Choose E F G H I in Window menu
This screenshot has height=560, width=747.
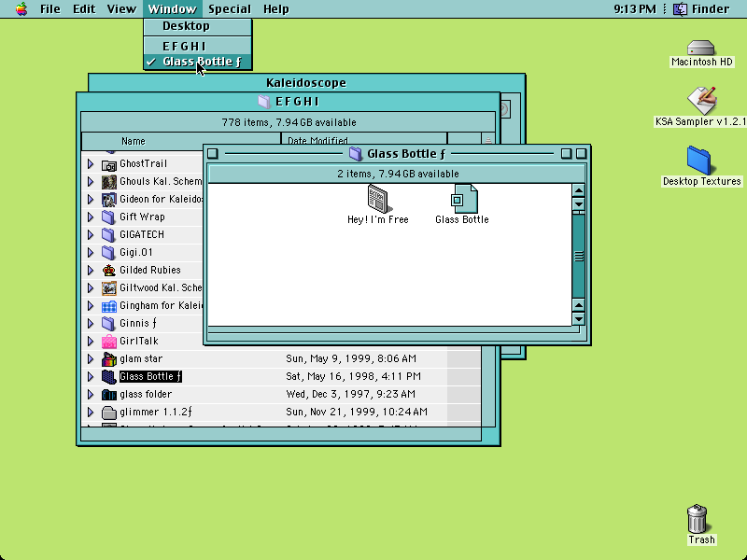pyautogui.click(x=198, y=46)
